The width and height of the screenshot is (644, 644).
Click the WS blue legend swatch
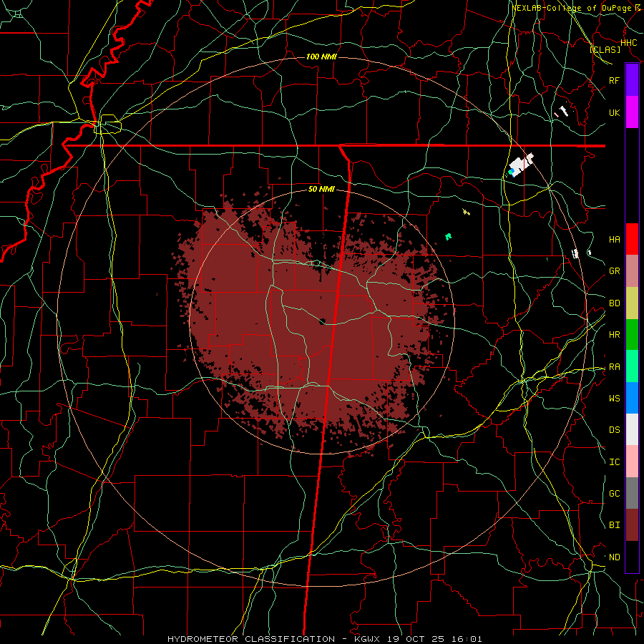(632, 398)
